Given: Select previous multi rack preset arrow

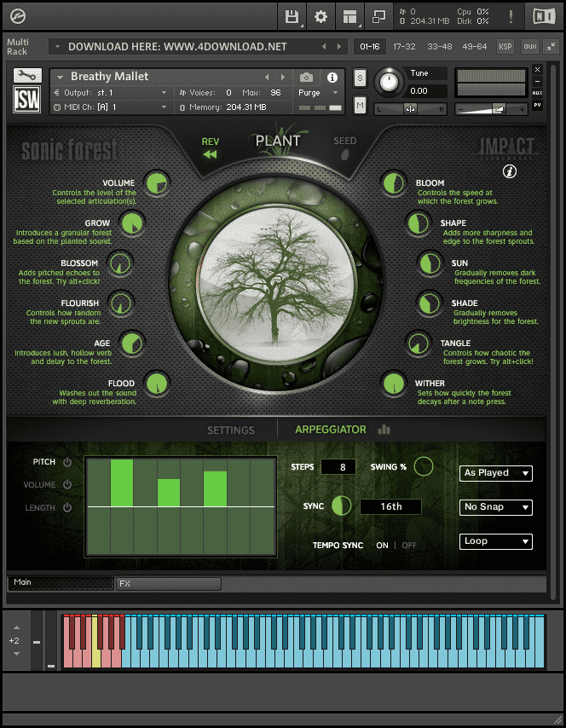Looking at the screenshot, I should [324, 46].
